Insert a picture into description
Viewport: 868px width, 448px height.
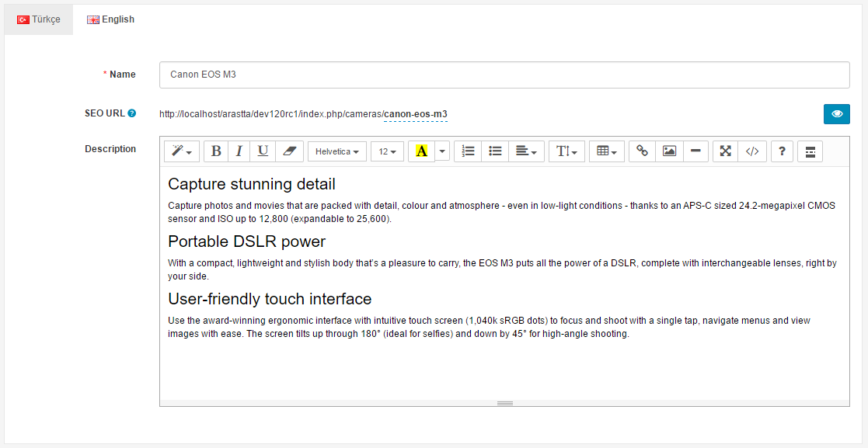coord(669,151)
